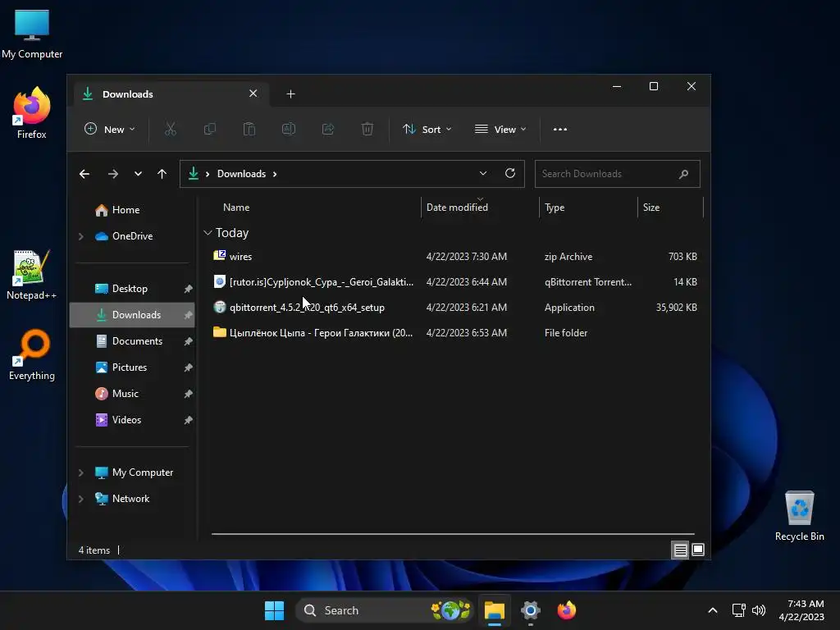
Task: Click the taskbar Search box
Action: (384, 610)
